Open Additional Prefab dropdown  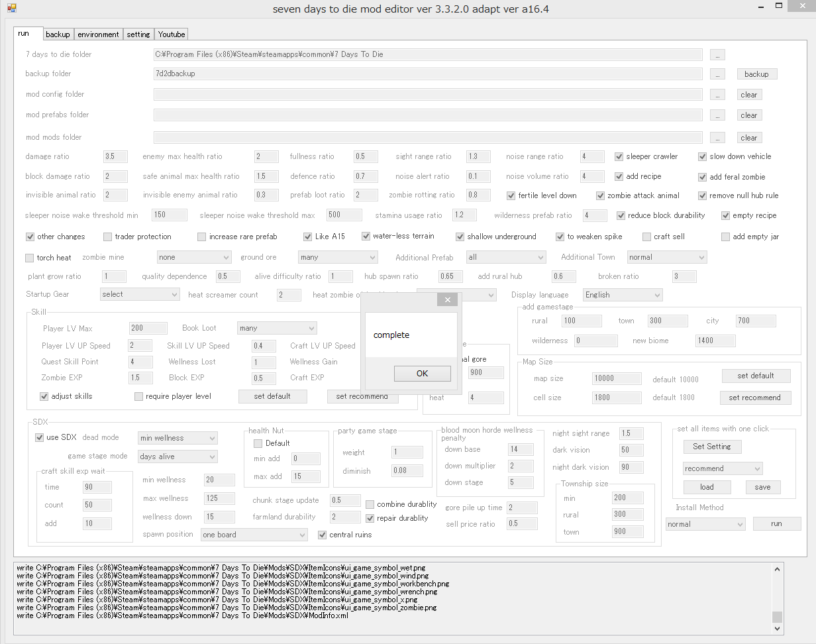[506, 257]
